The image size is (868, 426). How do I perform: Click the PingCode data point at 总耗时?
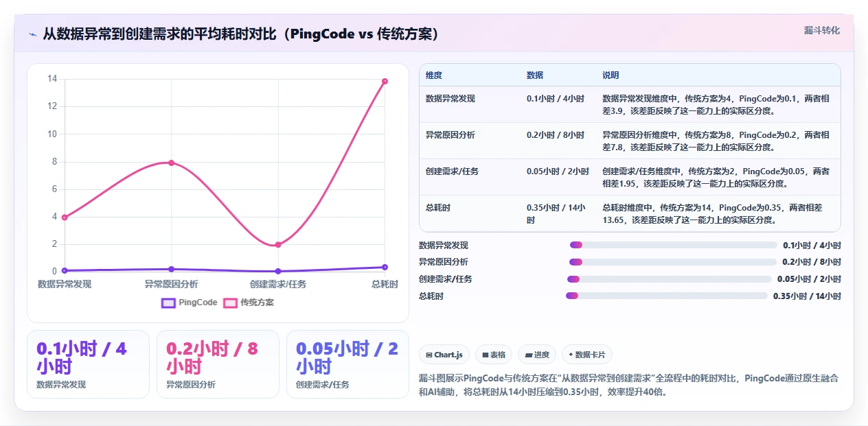tap(385, 267)
